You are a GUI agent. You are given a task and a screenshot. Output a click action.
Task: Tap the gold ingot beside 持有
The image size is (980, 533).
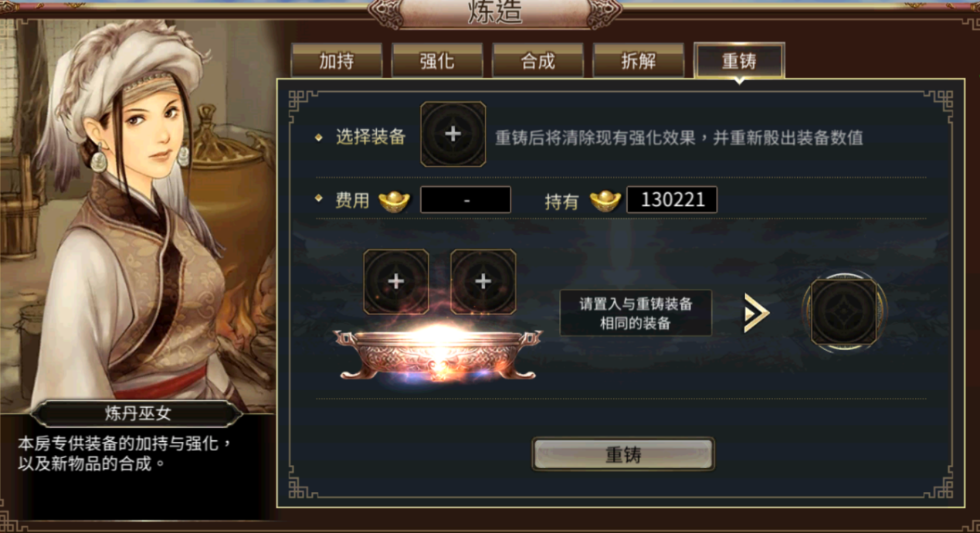pyautogui.click(x=605, y=201)
